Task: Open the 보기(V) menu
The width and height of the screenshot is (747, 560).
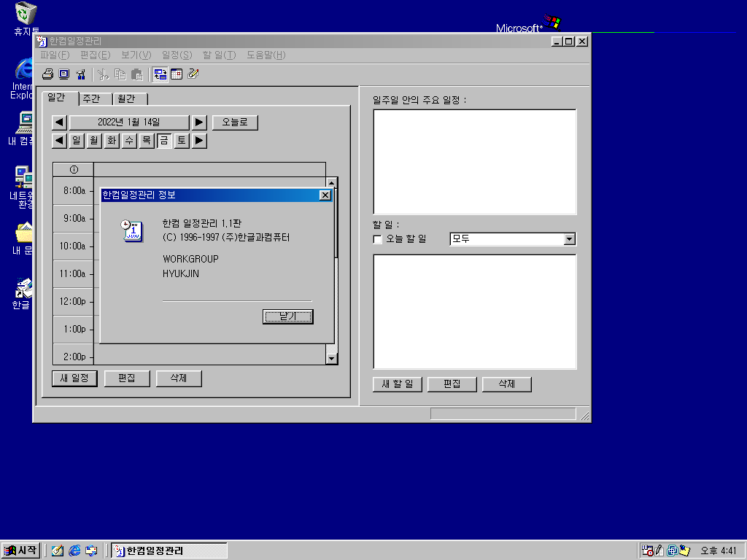Action: click(x=136, y=55)
